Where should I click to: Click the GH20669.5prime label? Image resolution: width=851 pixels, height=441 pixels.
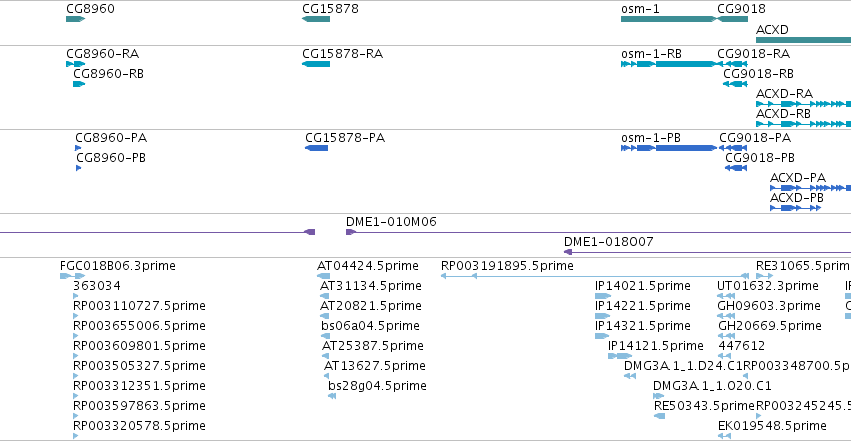coord(770,326)
